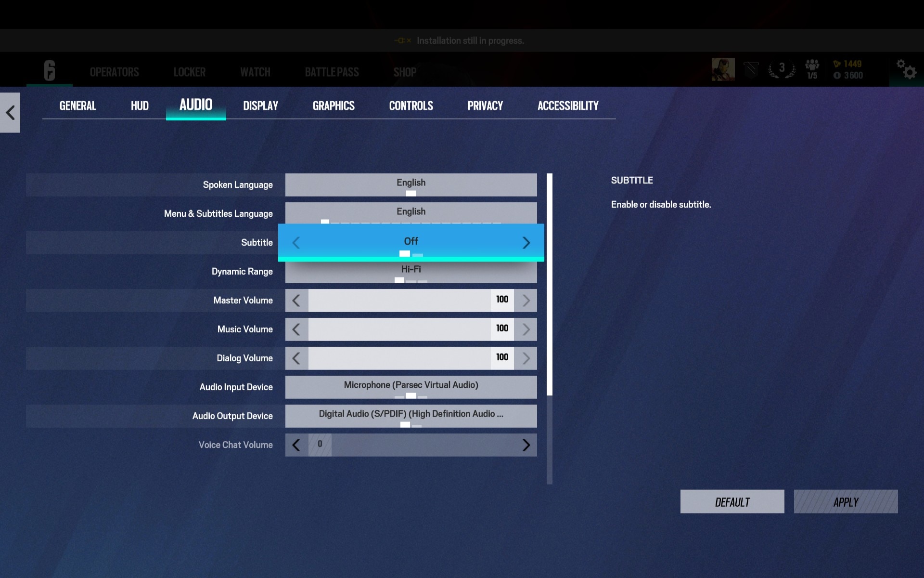Switch to the Graphics settings tab
This screenshot has height=578, width=924.
tap(334, 105)
